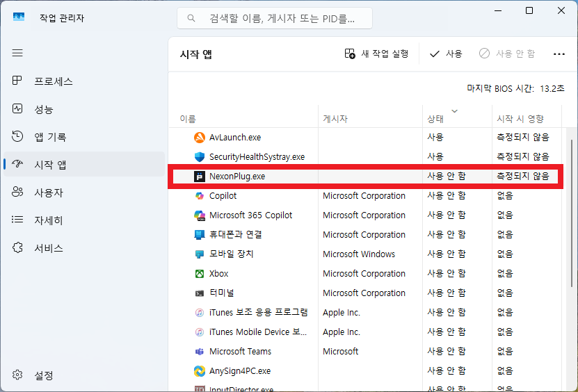Viewport: 578px width, 392px height.
Task: Click the 서비스 puzzle gear icon
Action: coord(17,247)
